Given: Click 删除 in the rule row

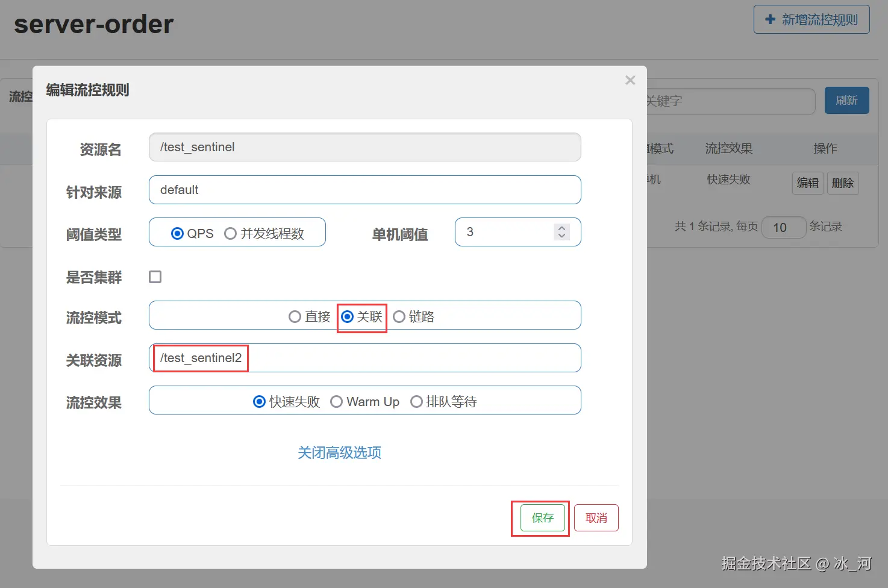Looking at the screenshot, I should pyautogui.click(x=843, y=183).
